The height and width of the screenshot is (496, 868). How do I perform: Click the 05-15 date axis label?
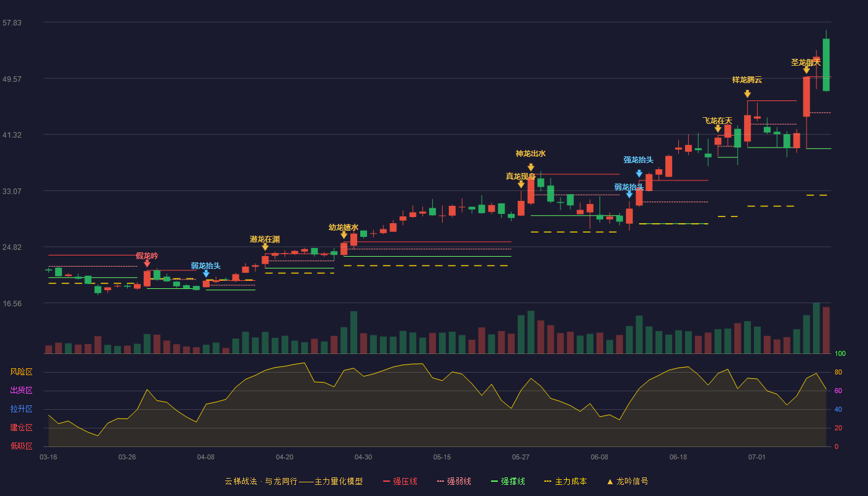pyautogui.click(x=442, y=457)
